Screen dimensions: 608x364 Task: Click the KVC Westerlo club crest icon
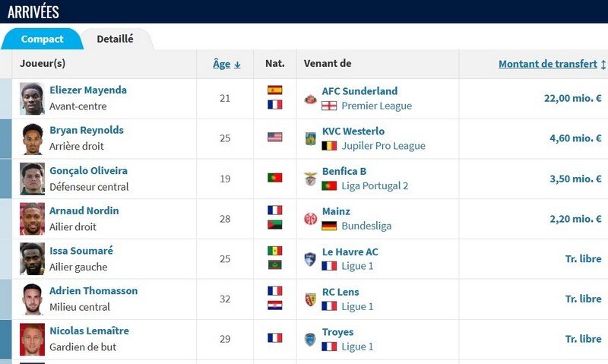click(310, 138)
